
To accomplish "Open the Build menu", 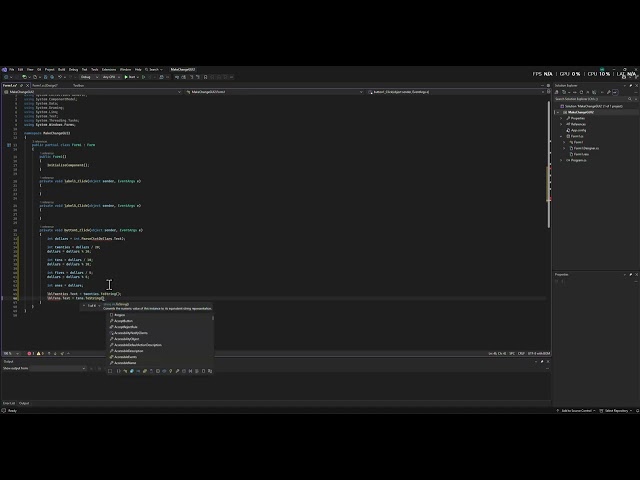I will (61, 69).
